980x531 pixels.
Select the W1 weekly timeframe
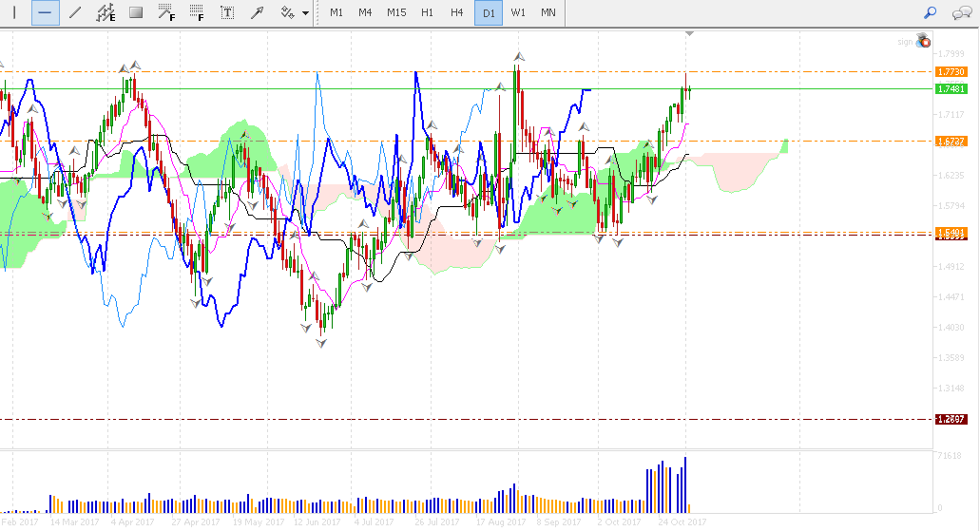tap(518, 12)
